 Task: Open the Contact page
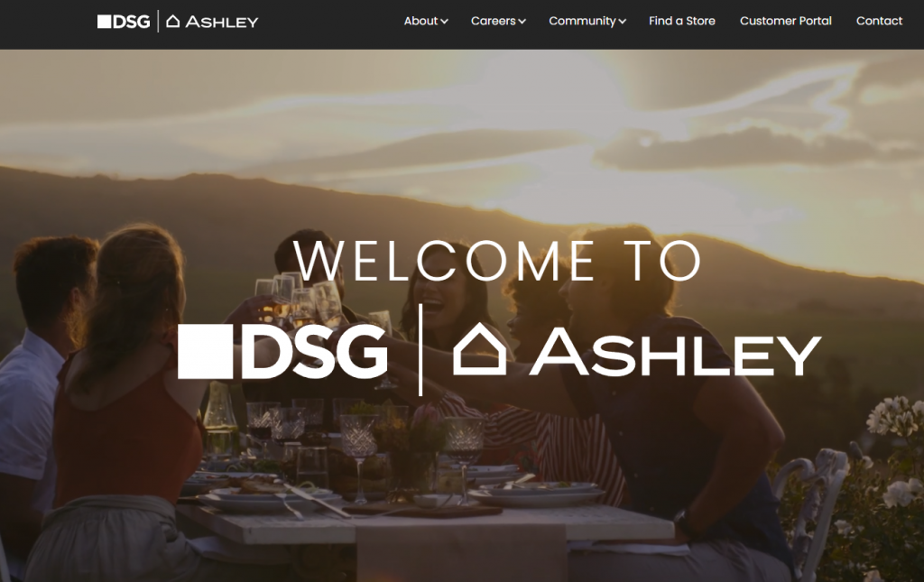pos(879,21)
